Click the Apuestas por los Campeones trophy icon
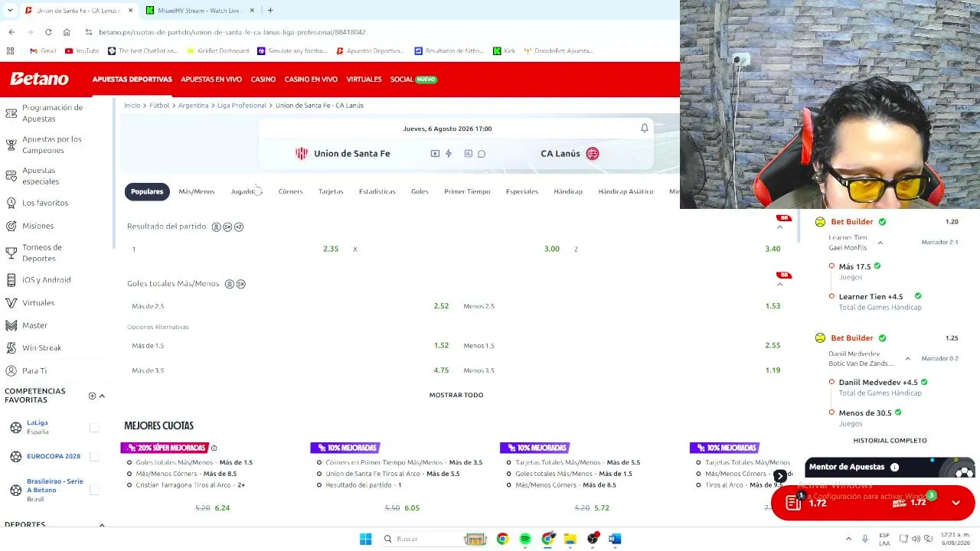The image size is (980, 551). click(11, 145)
